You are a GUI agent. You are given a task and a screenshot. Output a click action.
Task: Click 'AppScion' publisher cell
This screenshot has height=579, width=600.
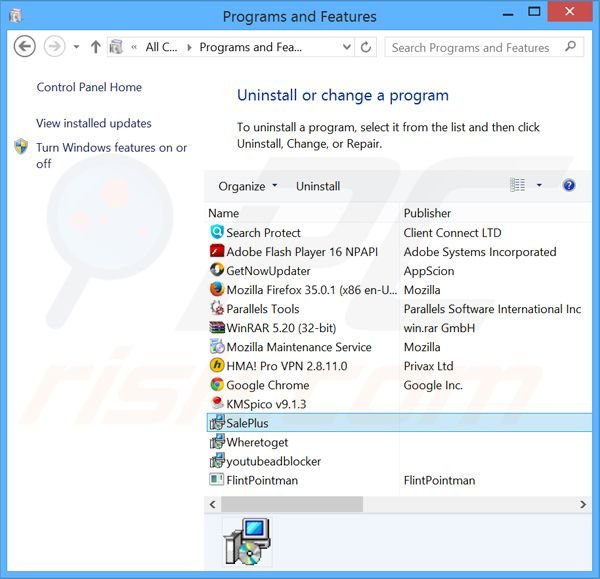(429, 271)
